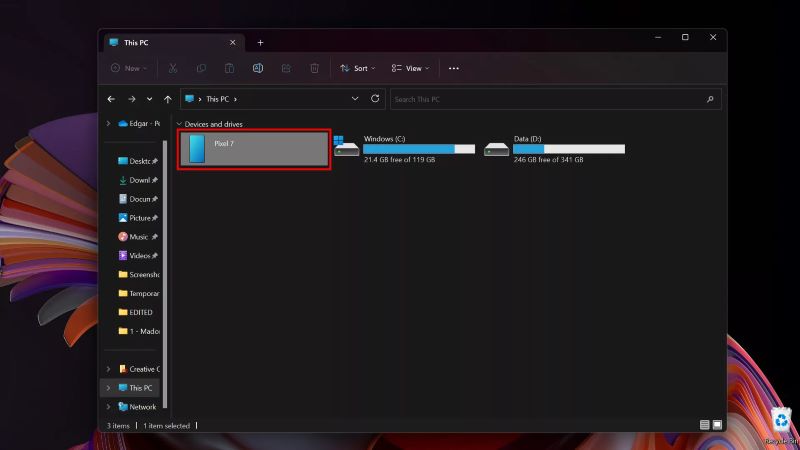Click the '3 items' status text

coord(118,426)
